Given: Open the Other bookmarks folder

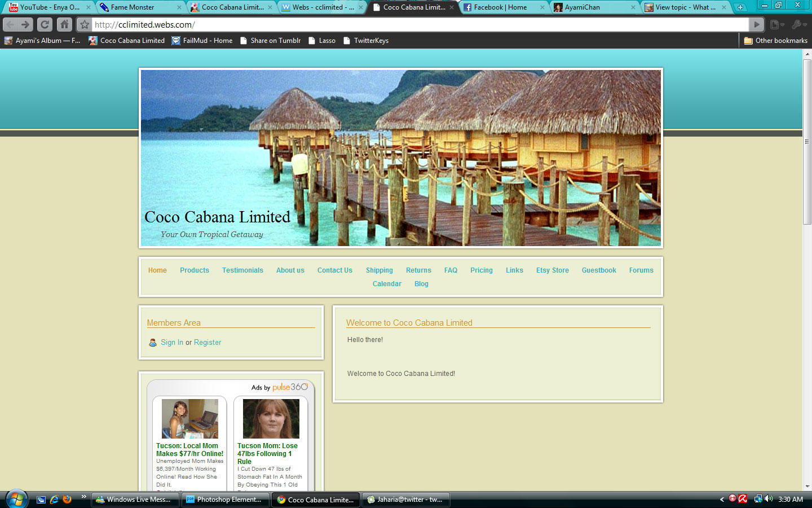Looking at the screenshot, I should [x=776, y=41].
